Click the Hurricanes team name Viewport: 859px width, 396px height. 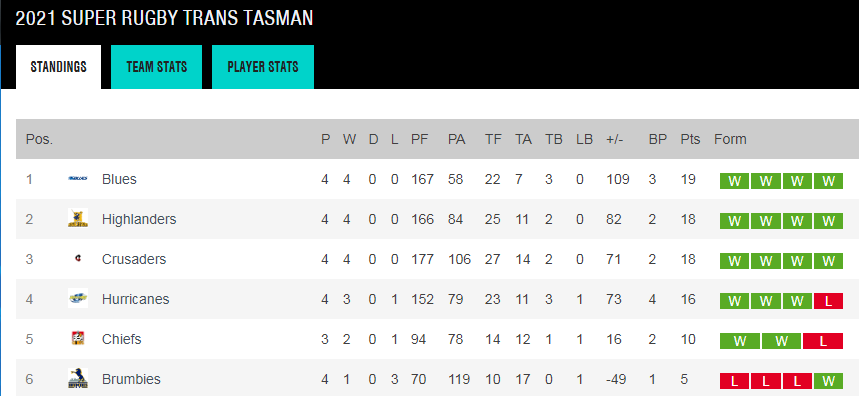[x=135, y=299]
